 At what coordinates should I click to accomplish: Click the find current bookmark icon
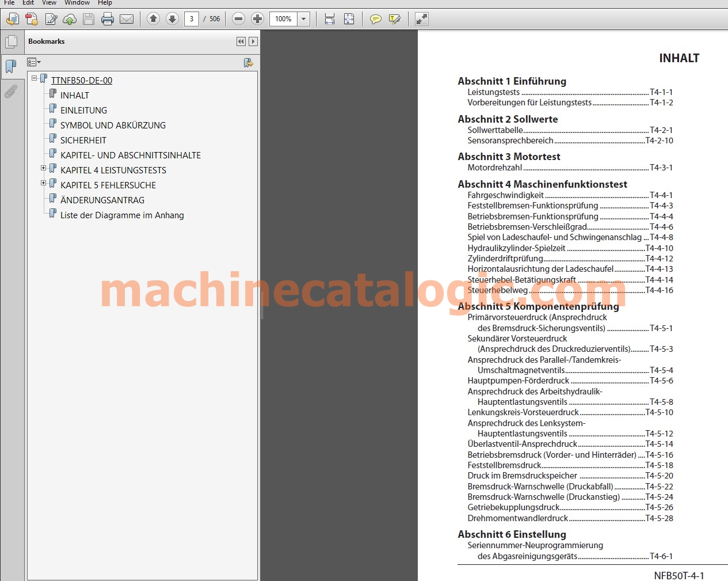tap(248, 63)
